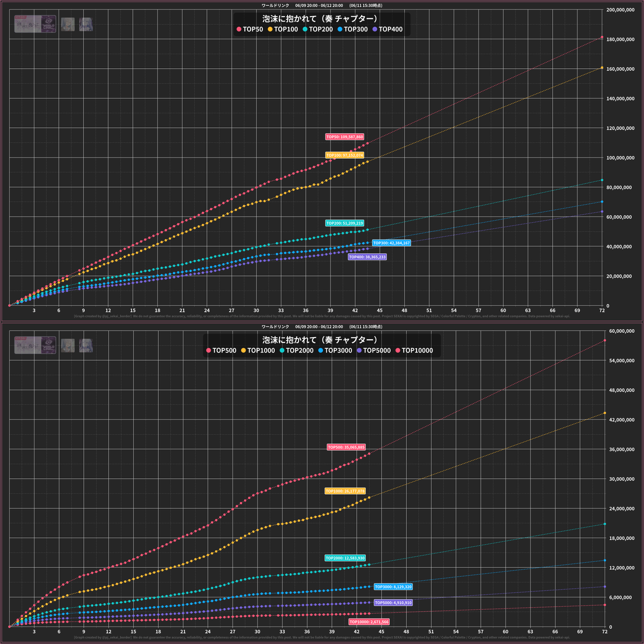This screenshot has width=644, height=644.
Task: Click TOP2000 projected endpoint at hour 72
Action: tap(605, 524)
